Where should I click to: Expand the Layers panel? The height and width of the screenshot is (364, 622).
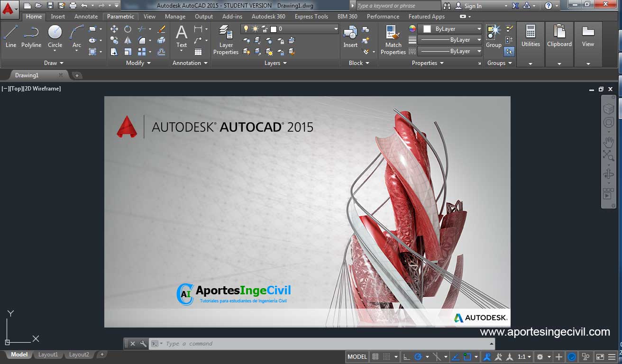pos(275,63)
